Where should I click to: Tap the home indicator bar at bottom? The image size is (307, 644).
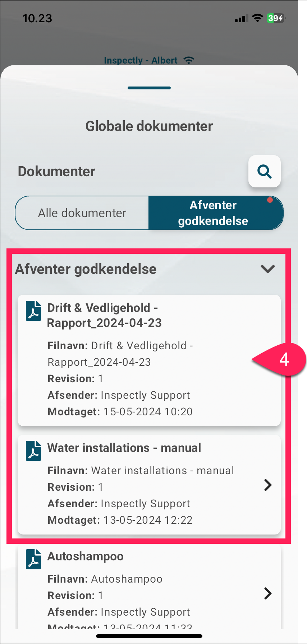coord(149,636)
